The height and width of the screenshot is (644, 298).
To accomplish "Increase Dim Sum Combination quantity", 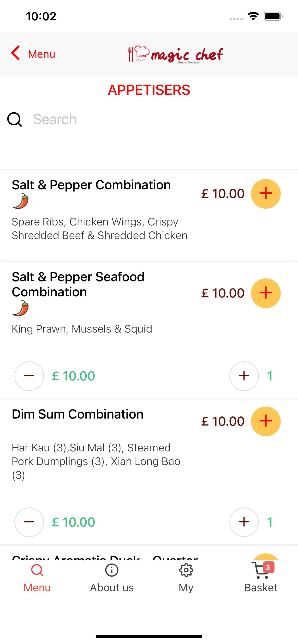I will click(244, 522).
